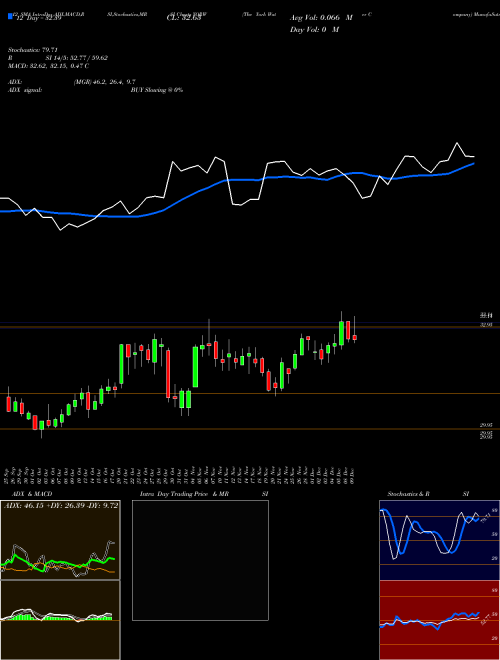Viewport: 500px width, 660px height.
Task: Select the Day Vol: 0 M label
Action: coord(314,29)
